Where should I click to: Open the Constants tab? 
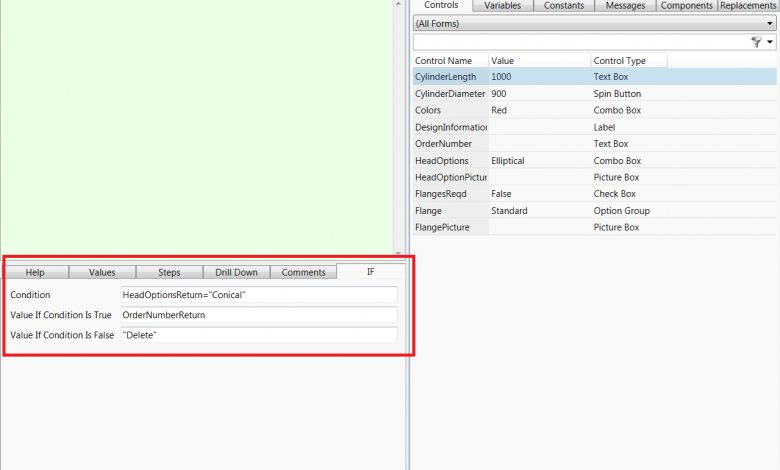(x=564, y=6)
